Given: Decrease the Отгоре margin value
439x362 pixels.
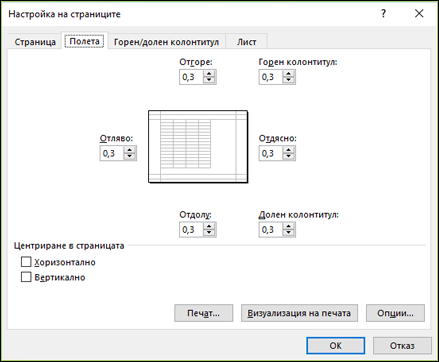Looking at the screenshot, I should (x=209, y=80).
